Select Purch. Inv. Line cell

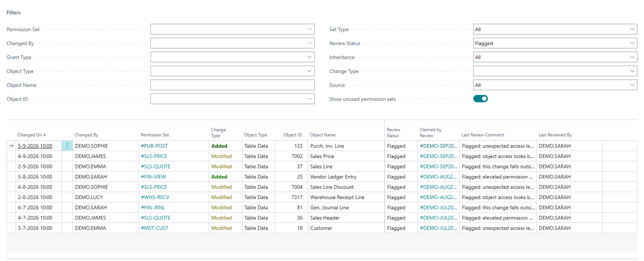click(346, 146)
